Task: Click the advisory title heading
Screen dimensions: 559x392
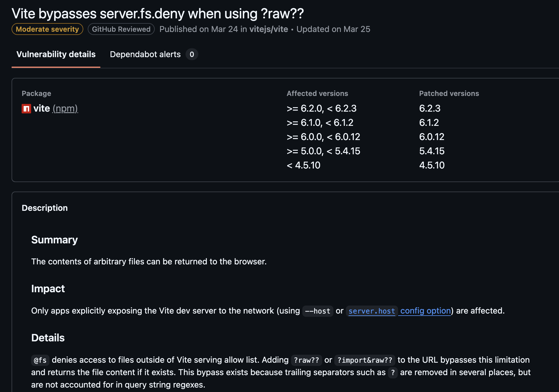Action: (x=157, y=14)
